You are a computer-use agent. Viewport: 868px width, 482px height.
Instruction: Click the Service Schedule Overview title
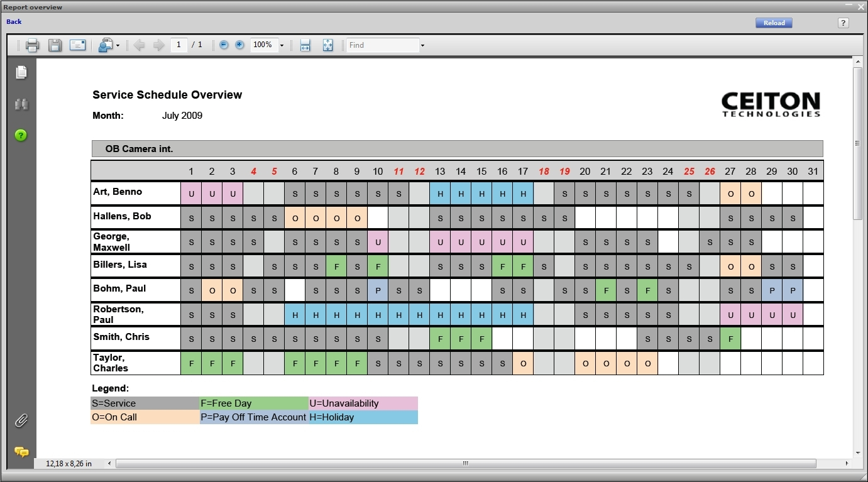click(x=167, y=95)
